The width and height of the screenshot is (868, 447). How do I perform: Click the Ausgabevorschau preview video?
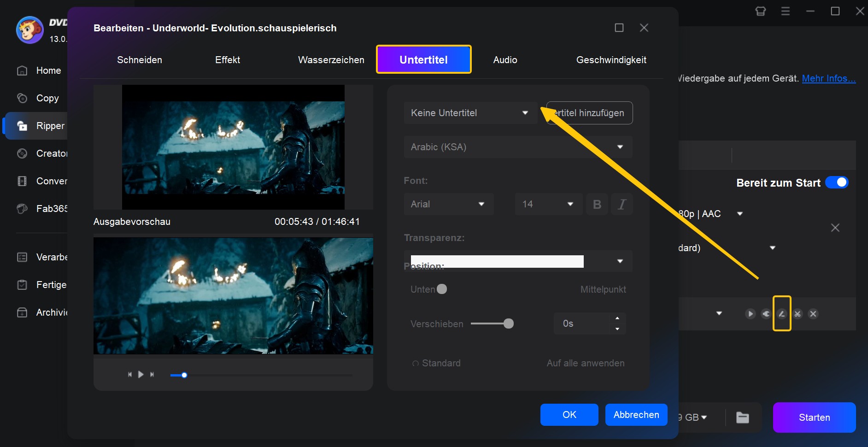click(233, 296)
